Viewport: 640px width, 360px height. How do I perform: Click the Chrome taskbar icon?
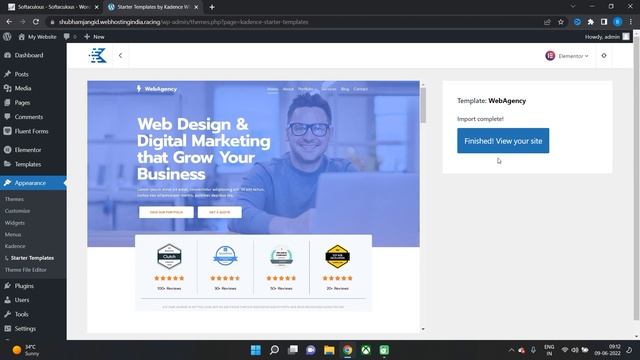(x=347, y=350)
